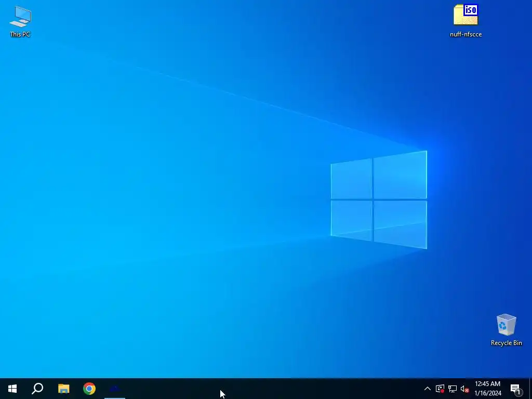The width and height of the screenshot is (532, 399).
Task: Open network status tray icon
Action: pyautogui.click(x=453, y=389)
